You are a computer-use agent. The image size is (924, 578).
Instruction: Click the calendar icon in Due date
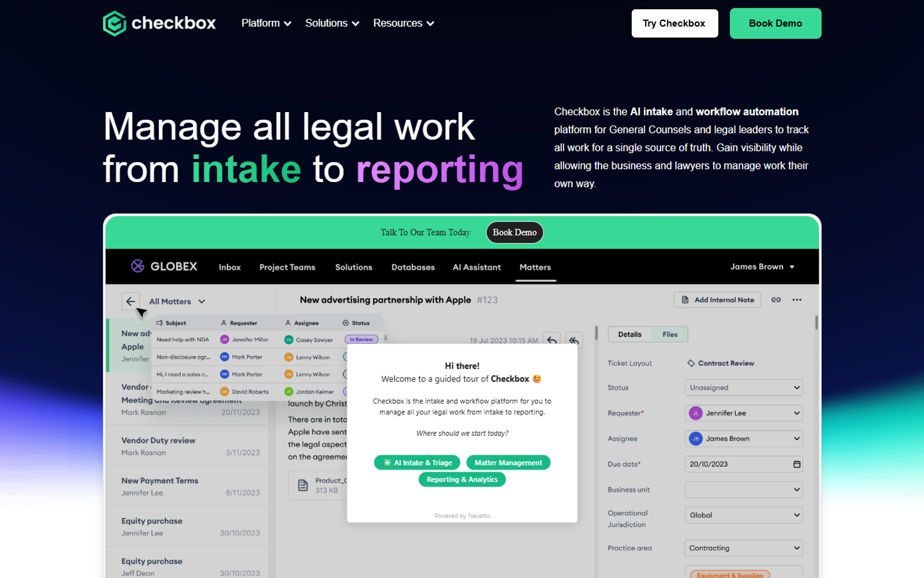click(x=797, y=464)
